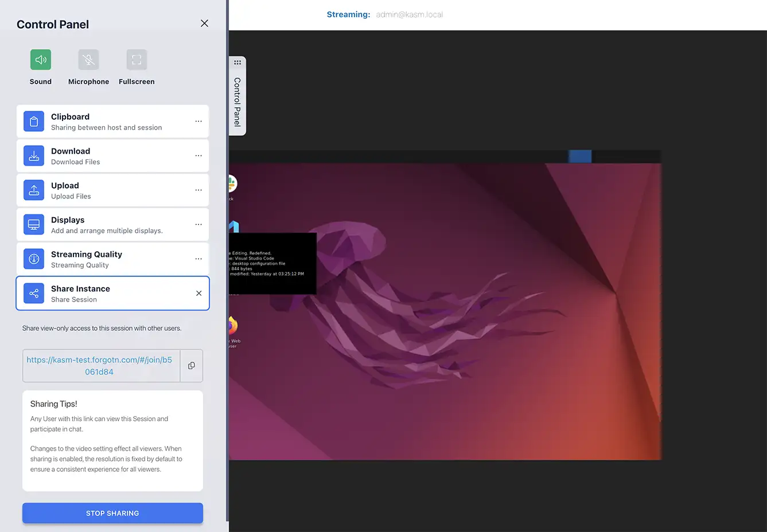The image size is (767, 532).
Task: Mute Sound in the Control Panel
Action: pyautogui.click(x=40, y=59)
